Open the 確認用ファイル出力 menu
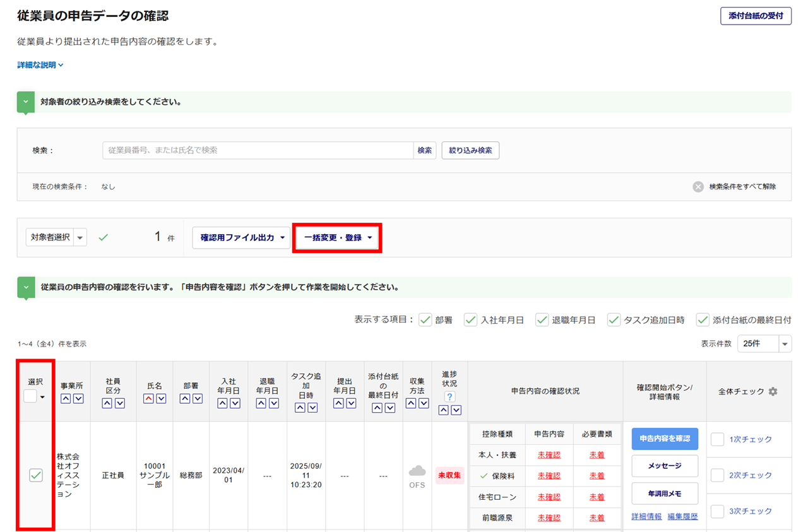Screen dimensions: 808x532 click(241, 238)
